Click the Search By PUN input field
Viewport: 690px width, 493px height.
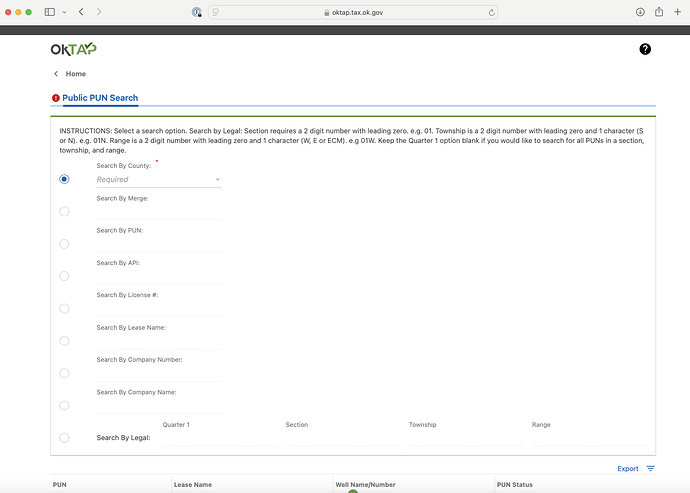(x=159, y=244)
